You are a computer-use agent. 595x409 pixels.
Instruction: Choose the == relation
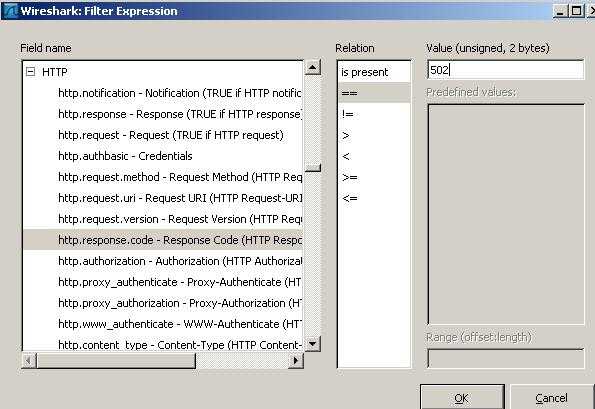tap(374, 93)
